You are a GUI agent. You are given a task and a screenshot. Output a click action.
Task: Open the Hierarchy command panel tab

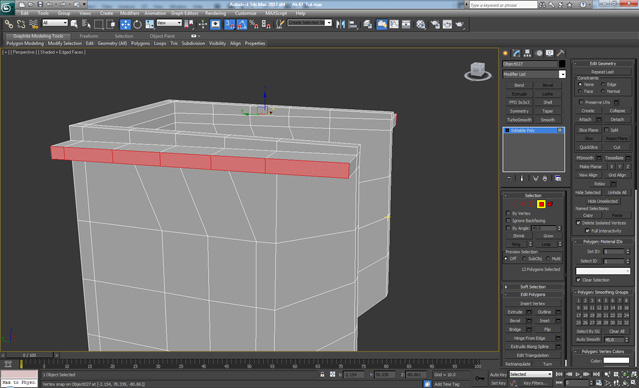point(527,53)
